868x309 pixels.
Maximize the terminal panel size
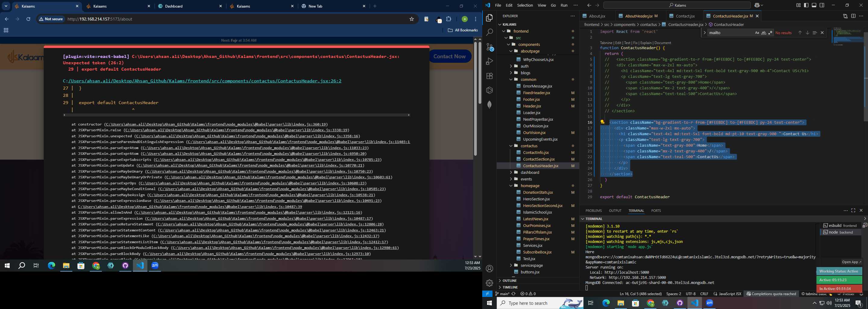pos(853,211)
